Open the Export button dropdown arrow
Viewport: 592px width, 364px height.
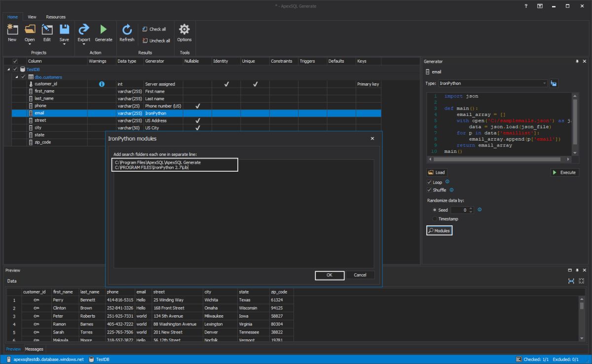[84, 44]
